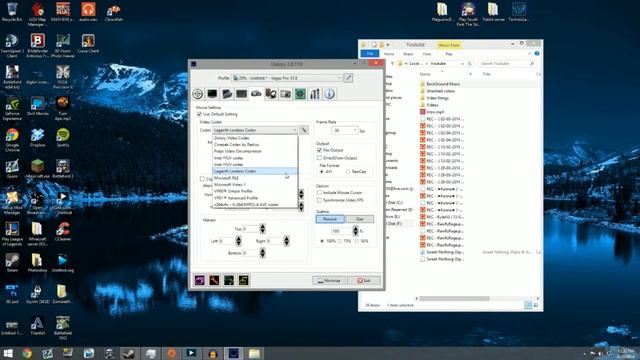
Task: Open Spotify desktop shortcut
Action: (62, 138)
